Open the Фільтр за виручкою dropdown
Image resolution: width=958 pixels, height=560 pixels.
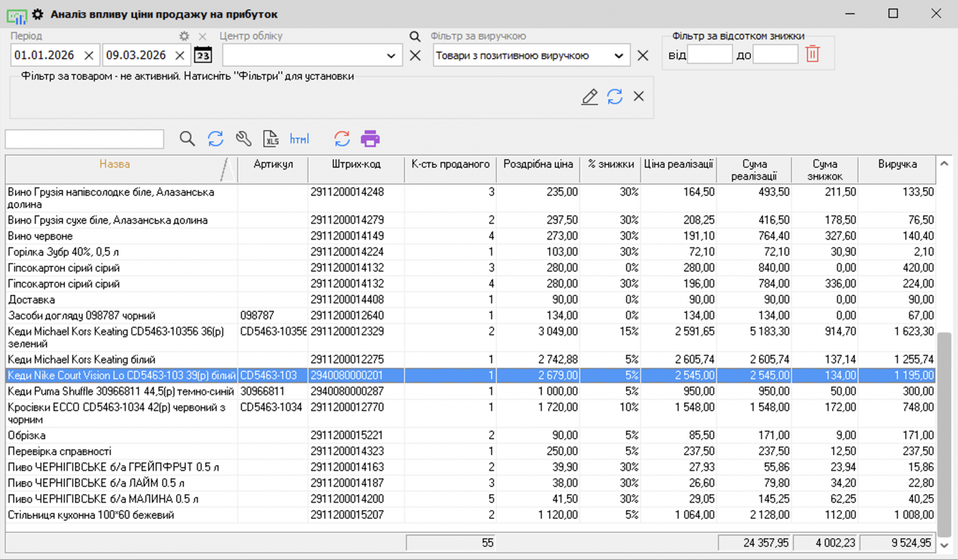(619, 56)
